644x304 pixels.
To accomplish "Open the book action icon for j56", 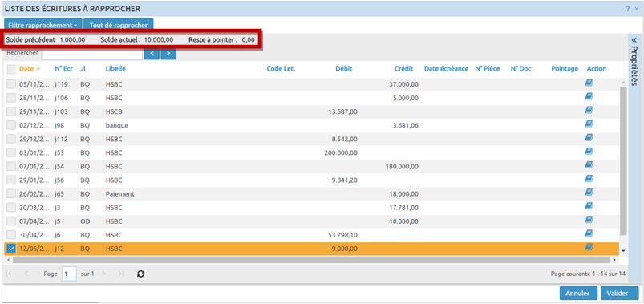I will point(589,179).
